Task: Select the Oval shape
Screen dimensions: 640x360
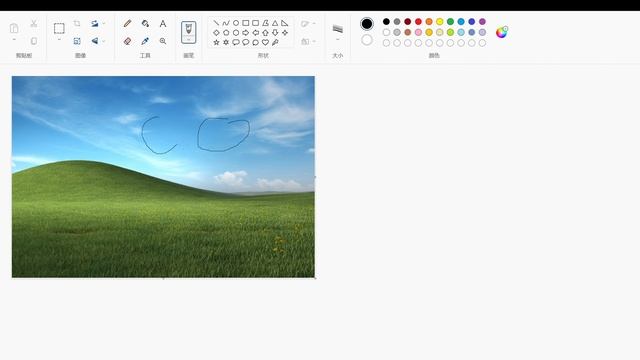Action: pos(236,23)
